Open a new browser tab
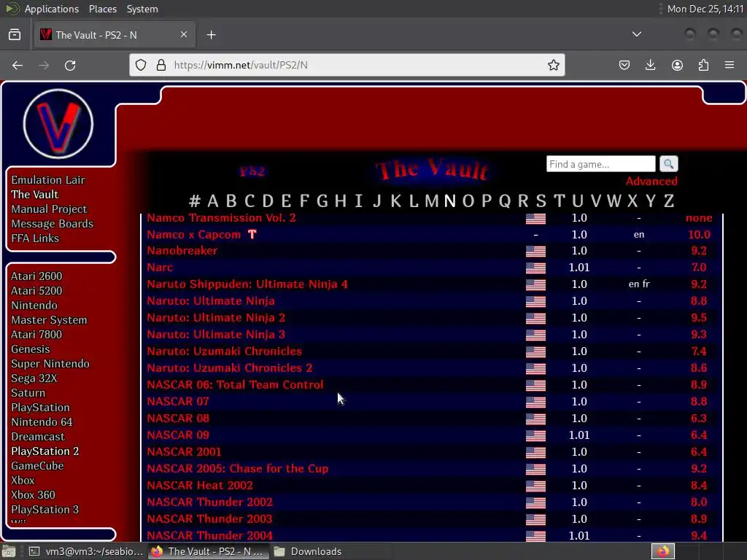747x560 pixels. point(211,35)
